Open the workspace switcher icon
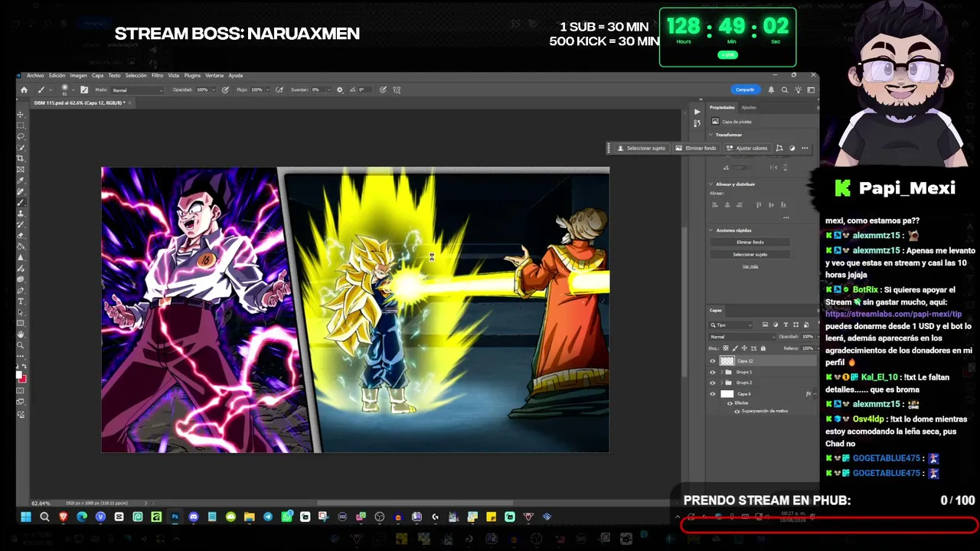 pyautogui.click(x=811, y=90)
